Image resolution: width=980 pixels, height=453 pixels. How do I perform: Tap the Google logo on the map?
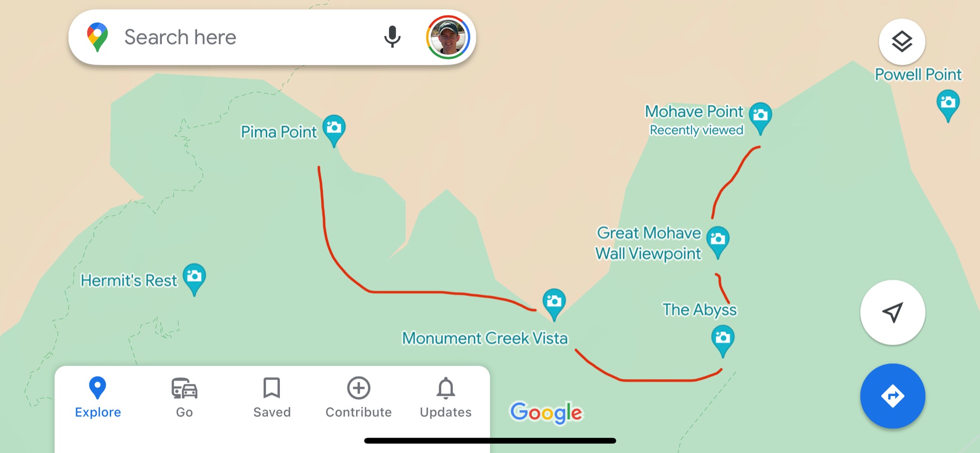coord(546,413)
